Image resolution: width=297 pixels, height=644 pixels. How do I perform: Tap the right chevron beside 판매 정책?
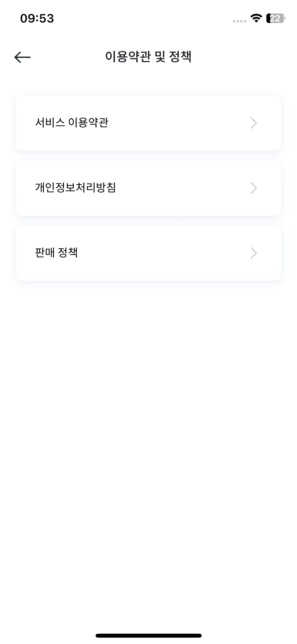click(254, 253)
